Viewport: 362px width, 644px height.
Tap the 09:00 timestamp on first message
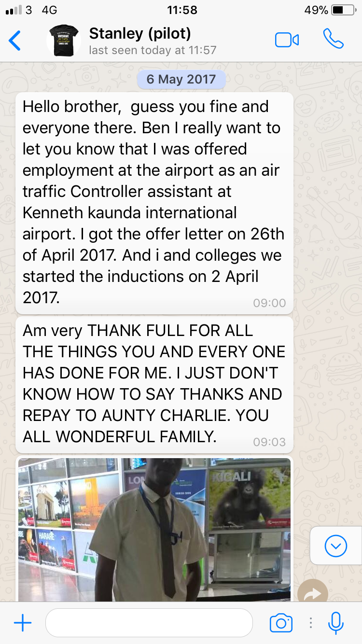pos(269,303)
